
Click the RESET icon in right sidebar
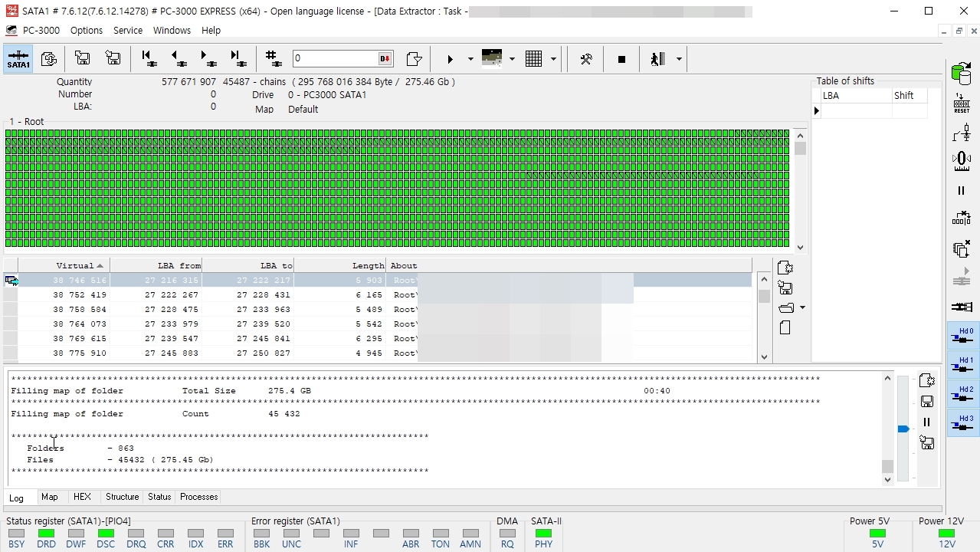(962, 103)
